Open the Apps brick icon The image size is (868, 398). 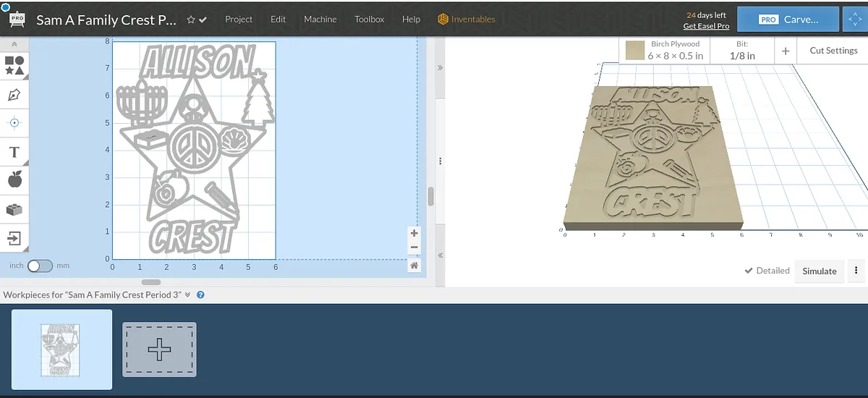(14, 209)
